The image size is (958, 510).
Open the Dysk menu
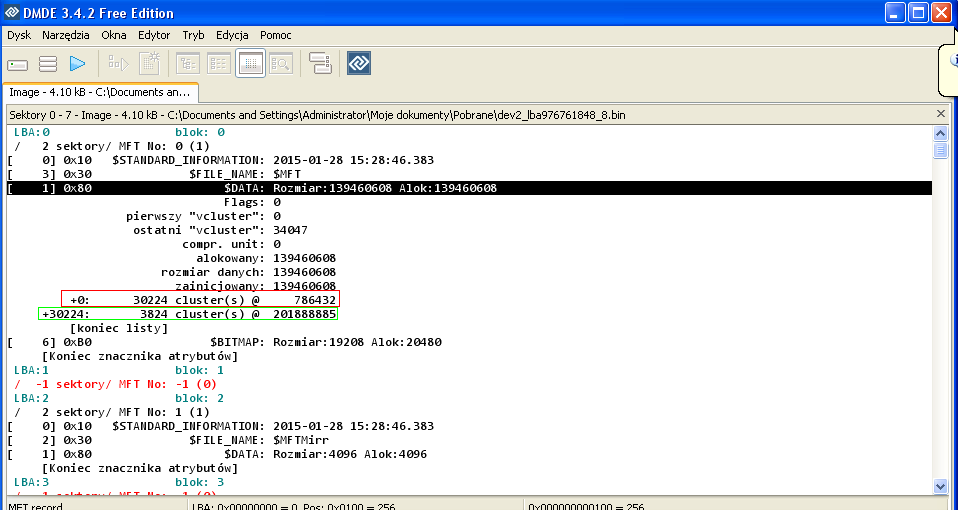tap(19, 35)
